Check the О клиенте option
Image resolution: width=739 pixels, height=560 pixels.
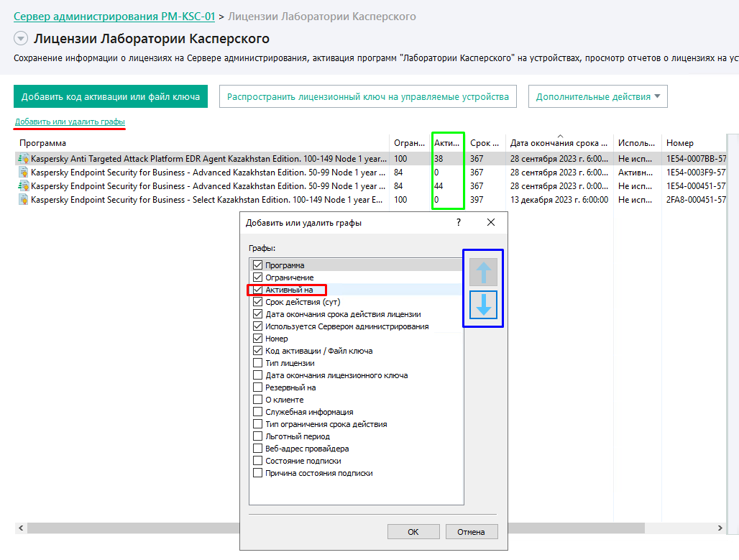(258, 400)
